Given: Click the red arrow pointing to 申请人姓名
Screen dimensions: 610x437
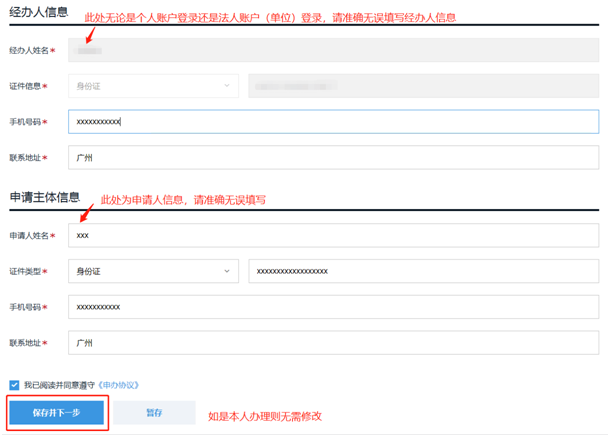Looking at the screenshot, I should (x=89, y=212).
